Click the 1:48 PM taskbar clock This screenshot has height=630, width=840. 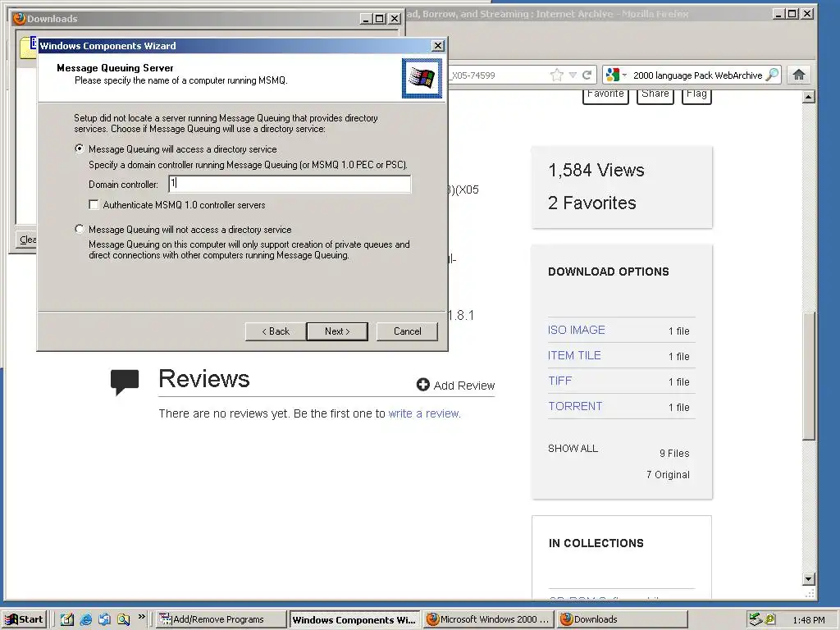click(x=809, y=620)
